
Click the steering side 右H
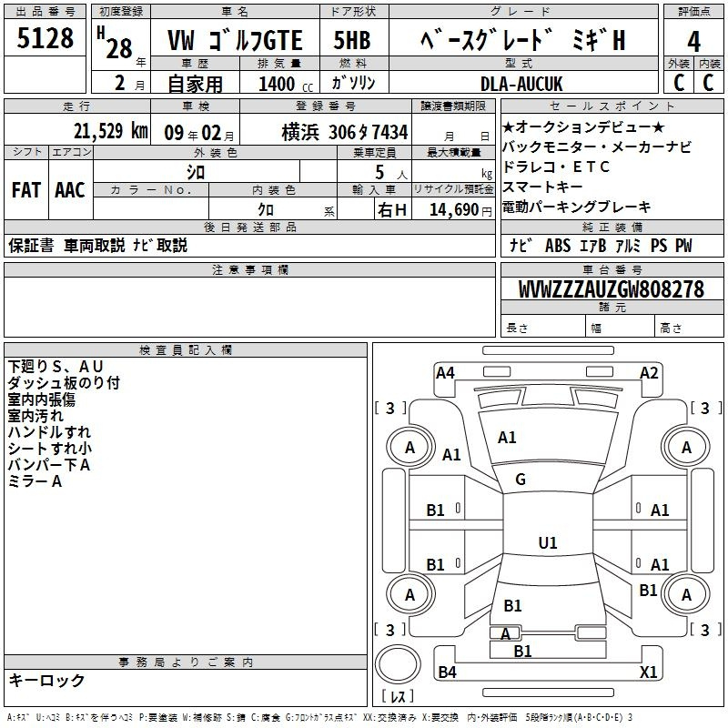[392, 210]
